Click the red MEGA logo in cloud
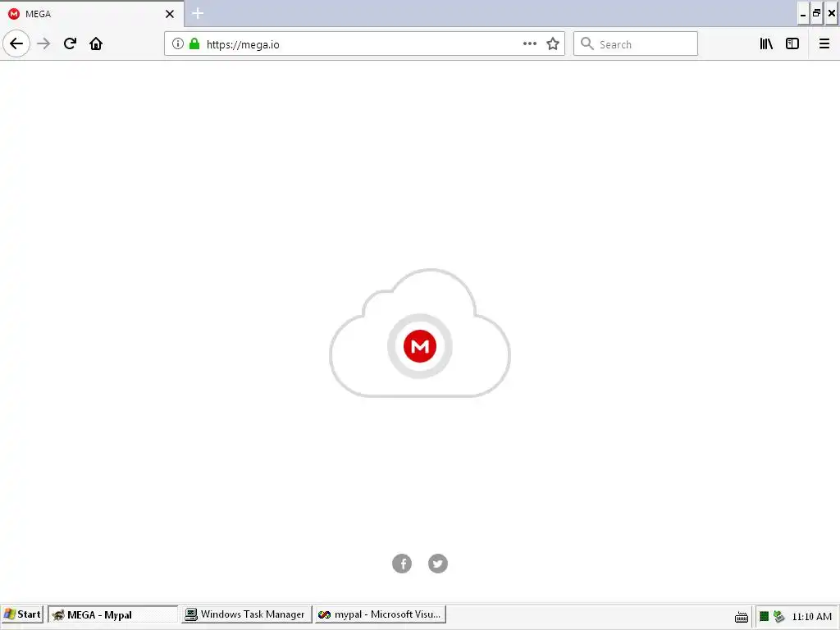 420,346
